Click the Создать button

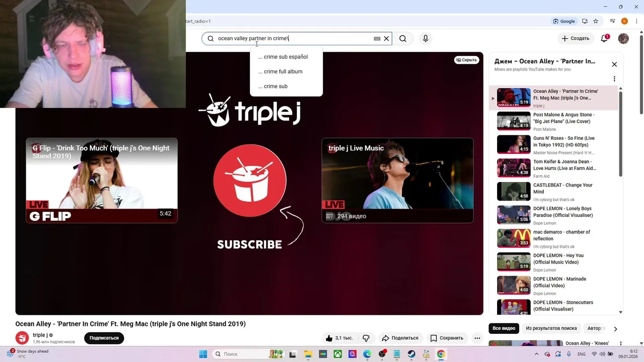click(x=575, y=38)
